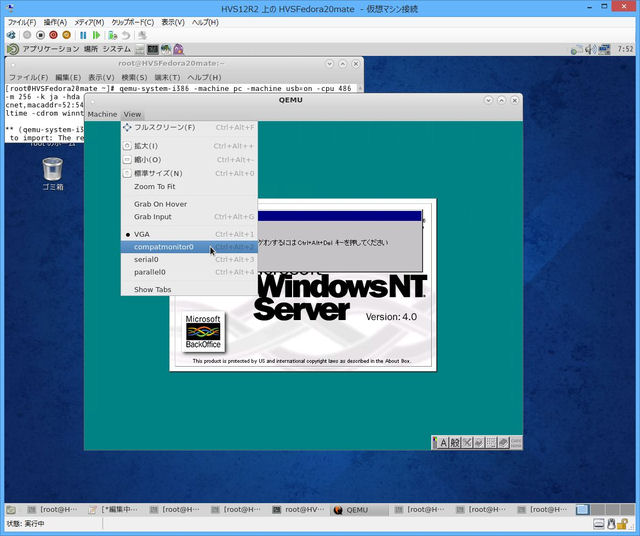This screenshot has height=536, width=640.
Task: Open the trash (ゴミ箱) desktop icon
Action: 53,174
